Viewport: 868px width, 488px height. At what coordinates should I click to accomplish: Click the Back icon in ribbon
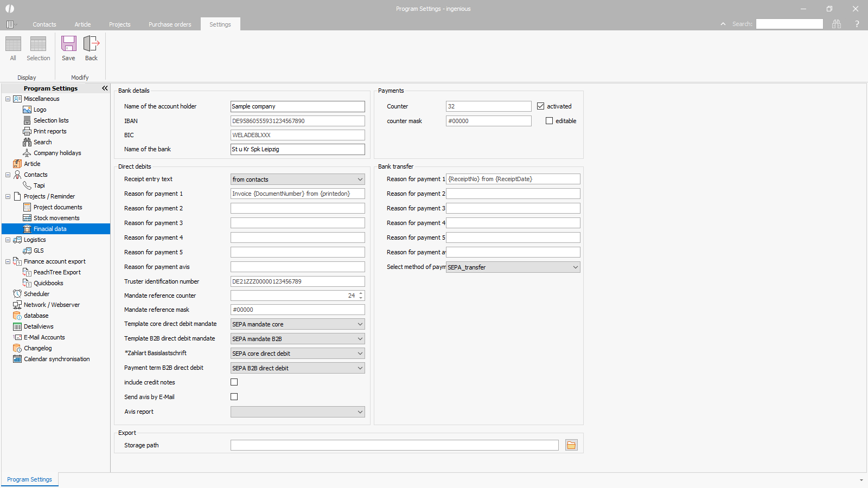[x=91, y=44]
